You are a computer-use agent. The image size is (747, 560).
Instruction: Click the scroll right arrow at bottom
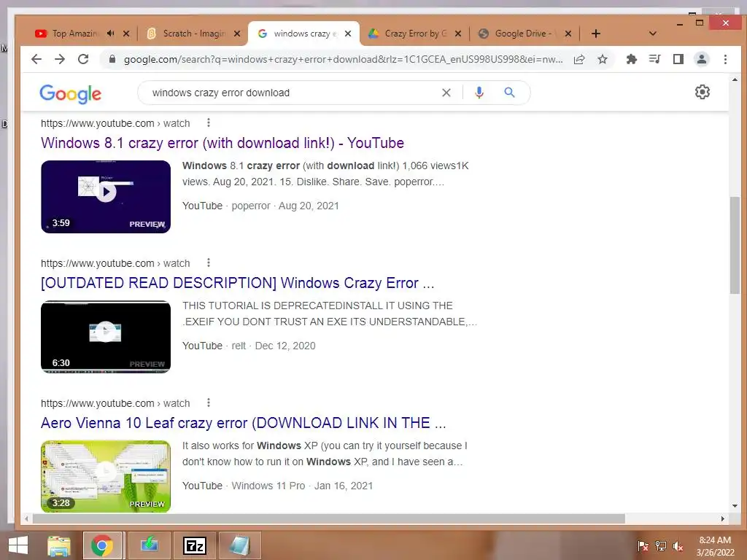click(x=723, y=518)
